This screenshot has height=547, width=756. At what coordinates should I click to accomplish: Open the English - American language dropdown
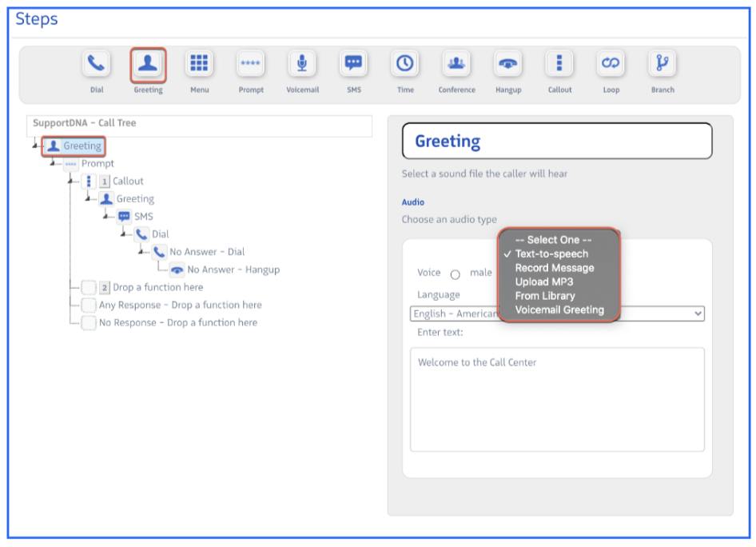point(557,313)
